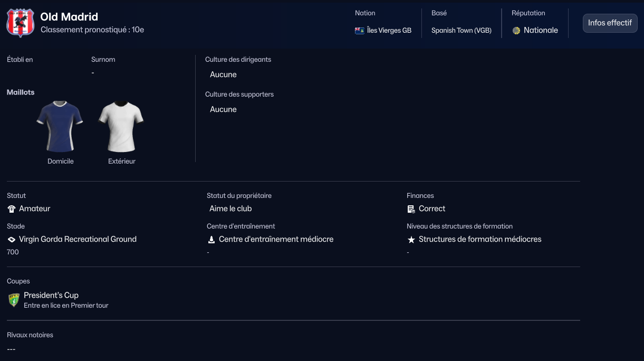Click the training centre icon
The width and height of the screenshot is (644, 361).
coord(212,240)
